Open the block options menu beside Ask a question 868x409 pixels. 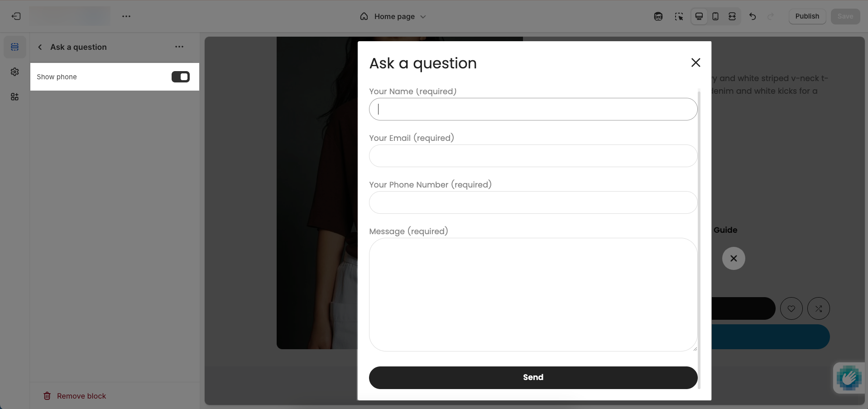179,47
